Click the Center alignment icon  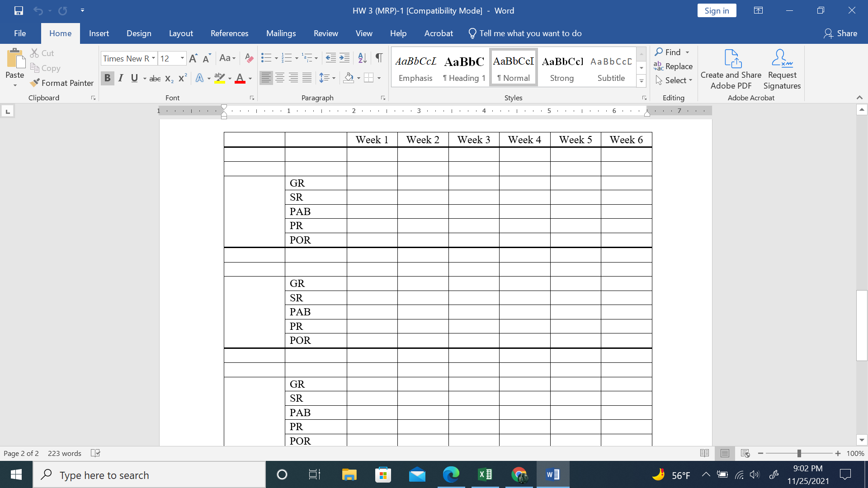[280, 78]
